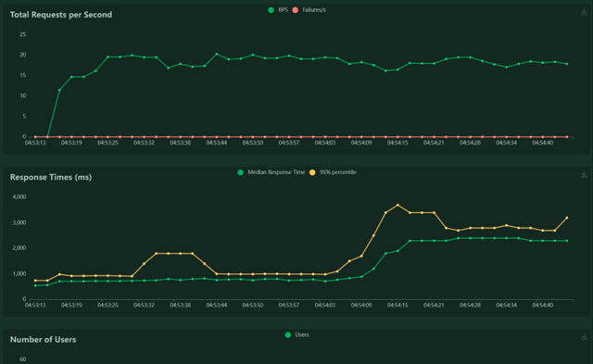Viewport: 593px width, 364px height.
Task: Click the 60 value on the users y-axis
Action: 22,359
